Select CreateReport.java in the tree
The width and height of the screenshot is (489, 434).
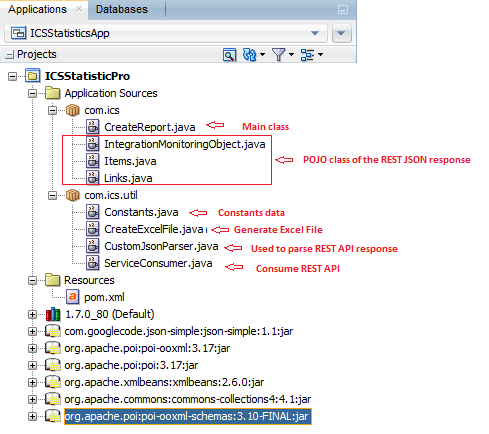(150, 127)
